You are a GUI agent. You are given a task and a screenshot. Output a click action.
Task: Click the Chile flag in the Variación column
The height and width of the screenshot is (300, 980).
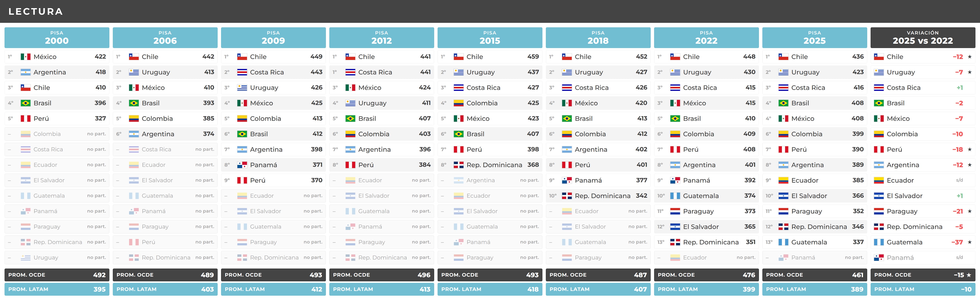pyautogui.click(x=879, y=57)
